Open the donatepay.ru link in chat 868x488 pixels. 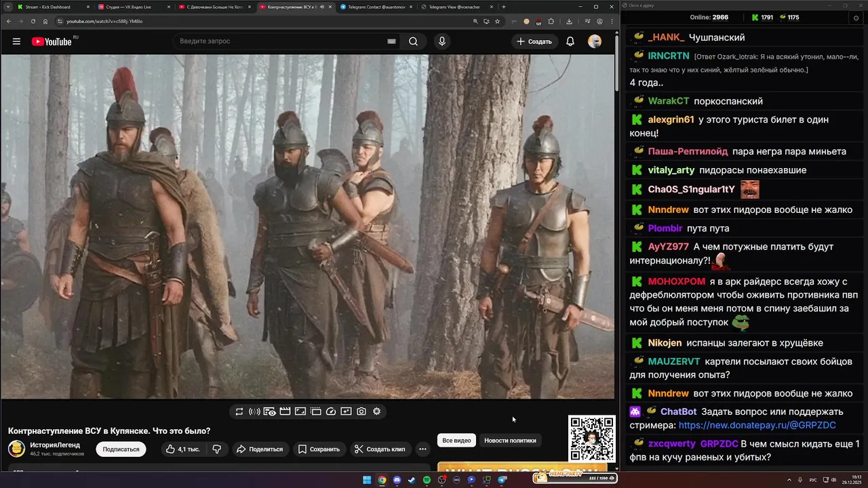click(x=757, y=426)
